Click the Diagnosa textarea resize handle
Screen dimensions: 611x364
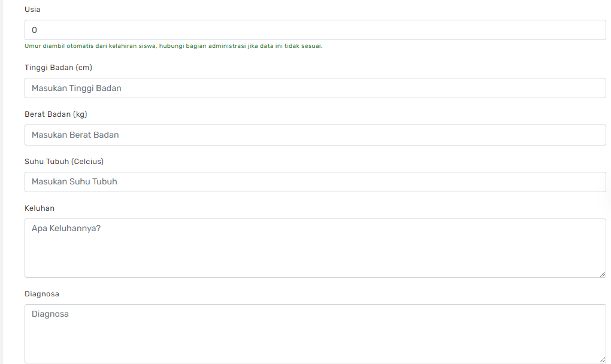tap(603, 360)
